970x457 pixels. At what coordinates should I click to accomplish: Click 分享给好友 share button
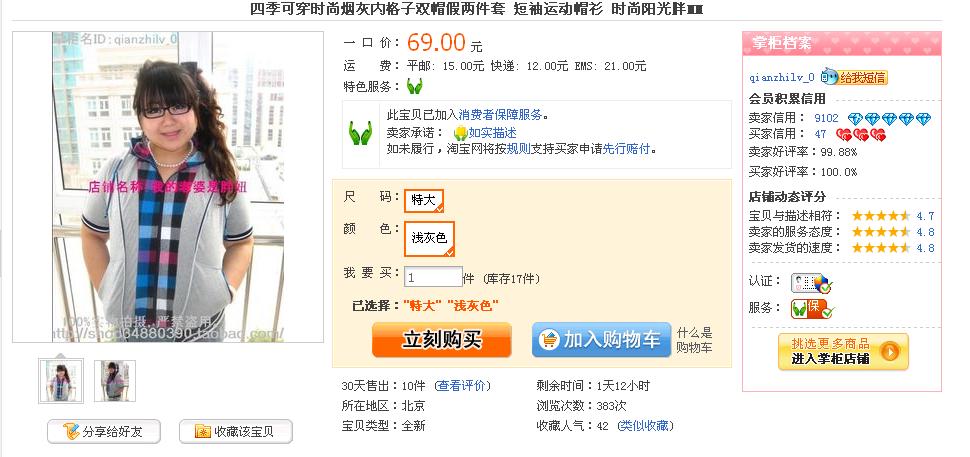104,432
